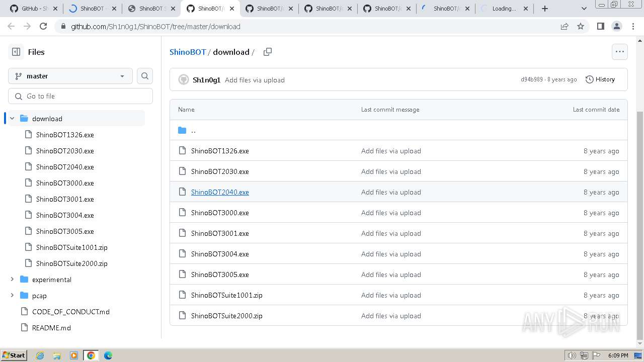
Task: Open the volume control in tray
Action: click(x=572, y=355)
